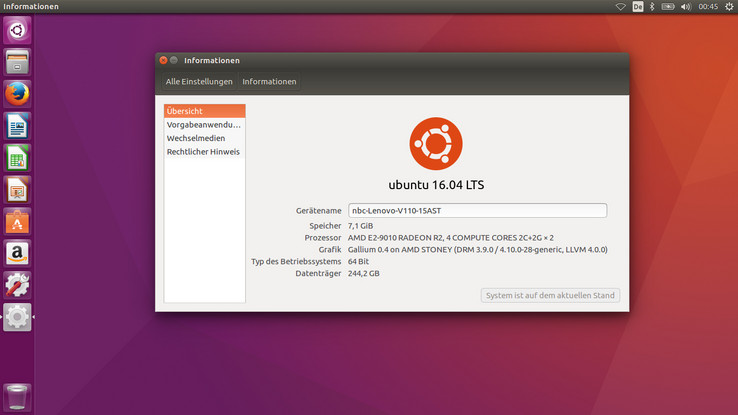Go back to Alle Einstellungen
738x415 pixels.
click(x=199, y=81)
